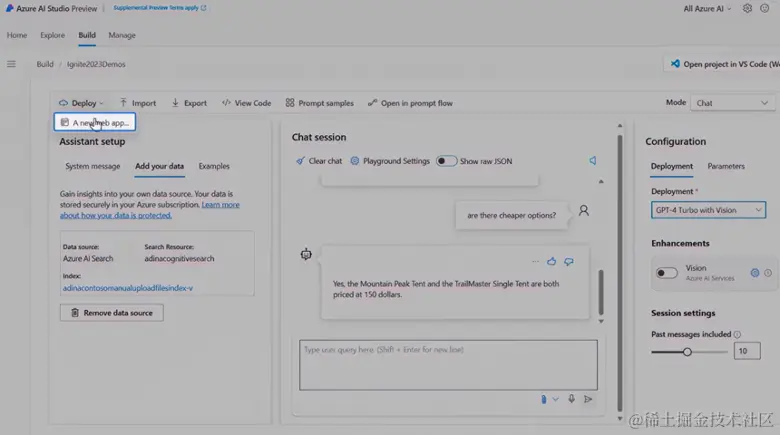Open the Parameters tab

point(726,166)
